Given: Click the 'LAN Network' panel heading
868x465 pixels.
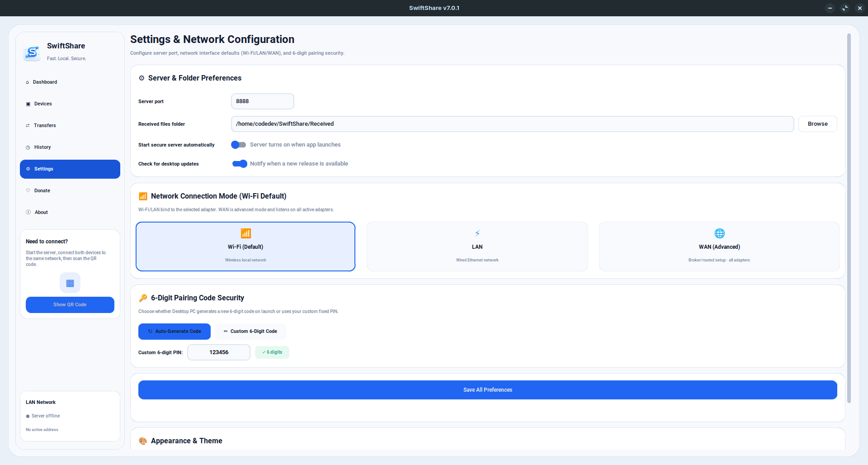Looking at the screenshot, I should click(x=41, y=403).
